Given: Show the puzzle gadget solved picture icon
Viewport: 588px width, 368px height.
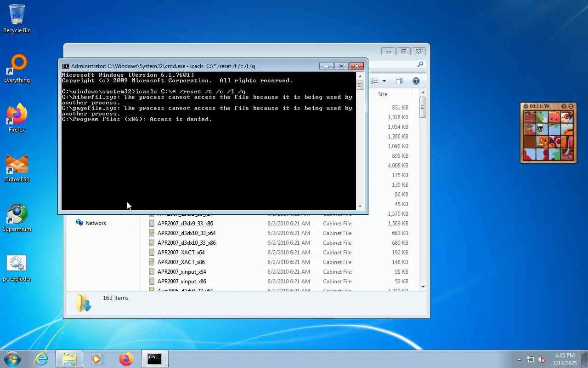Looking at the screenshot, I should click(x=564, y=106).
